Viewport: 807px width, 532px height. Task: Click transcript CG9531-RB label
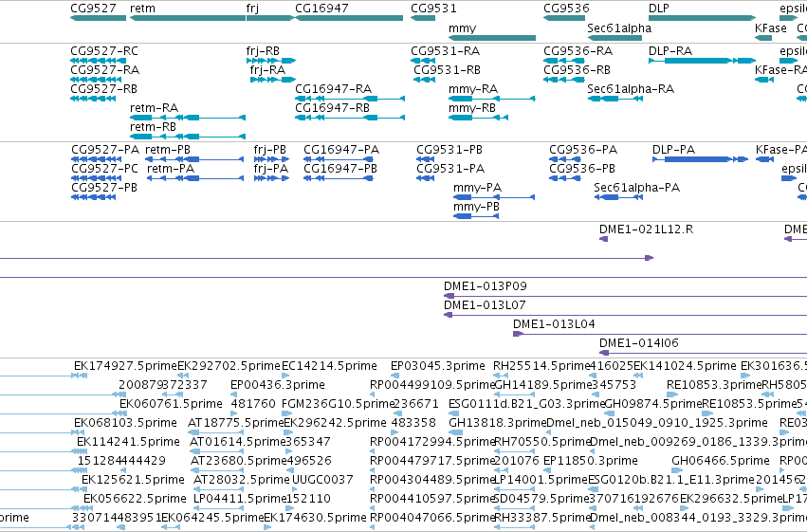click(448, 70)
